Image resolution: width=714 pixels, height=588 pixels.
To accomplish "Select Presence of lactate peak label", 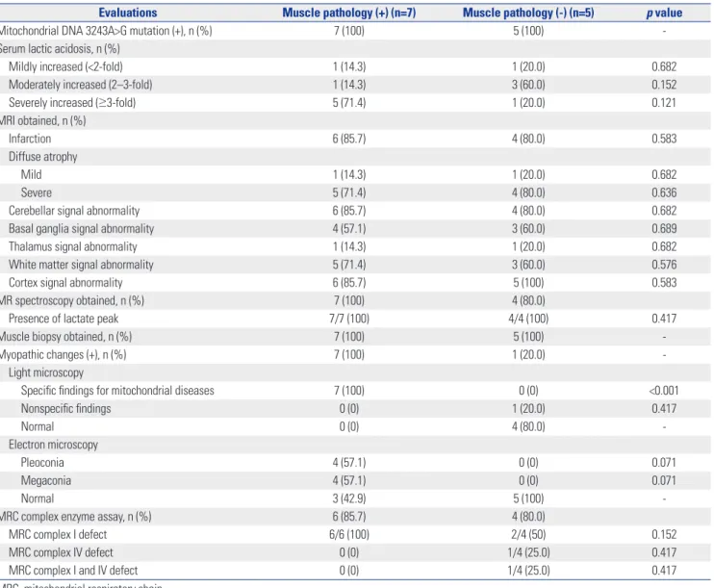I will (64, 319).
